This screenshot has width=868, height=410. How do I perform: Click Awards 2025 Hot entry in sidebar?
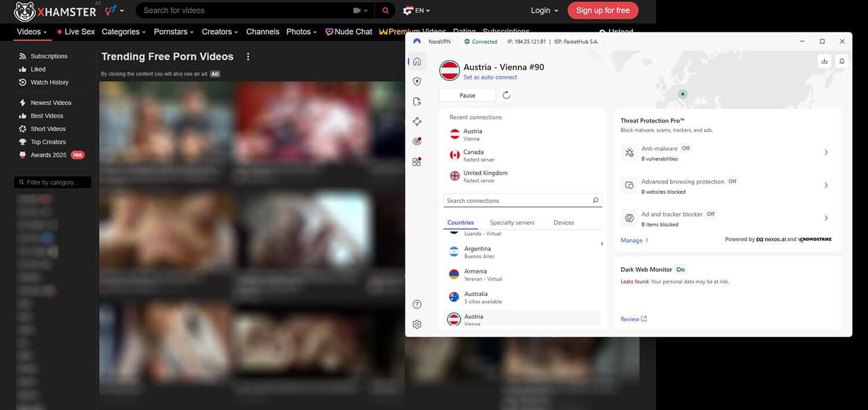coord(52,155)
